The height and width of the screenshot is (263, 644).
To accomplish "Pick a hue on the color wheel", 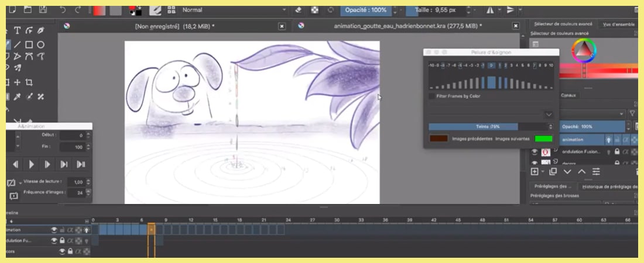I will (584, 51).
